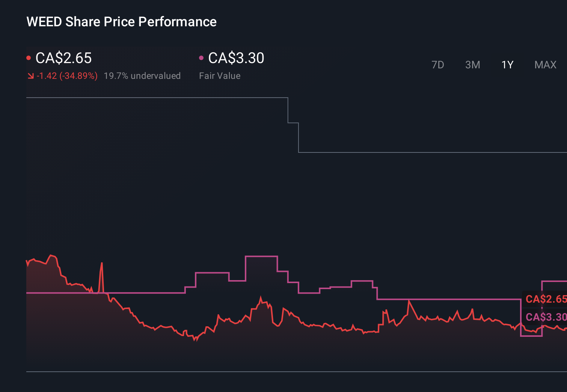Toggle fair value visibility via CA$3.30 legend
Screen dimensions: 567x392
click(236, 58)
